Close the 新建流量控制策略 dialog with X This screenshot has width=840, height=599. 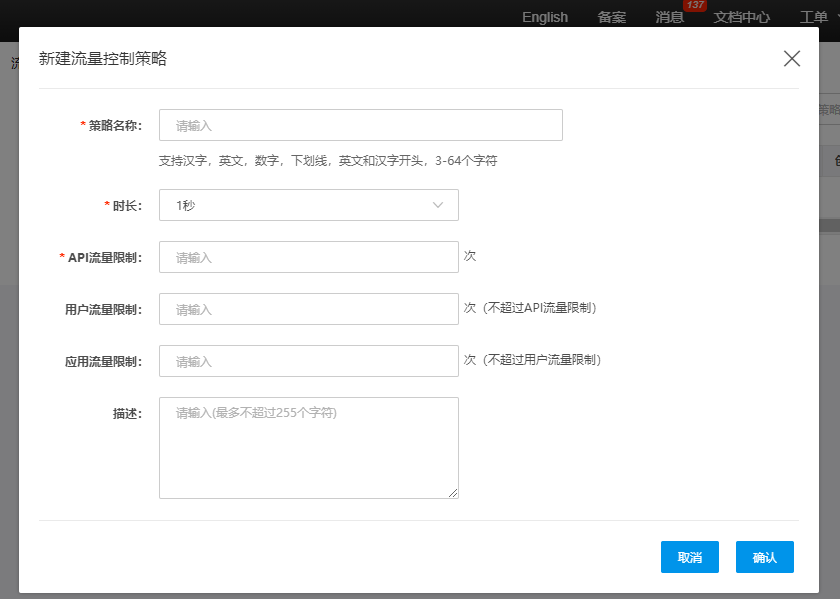click(x=792, y=58)
